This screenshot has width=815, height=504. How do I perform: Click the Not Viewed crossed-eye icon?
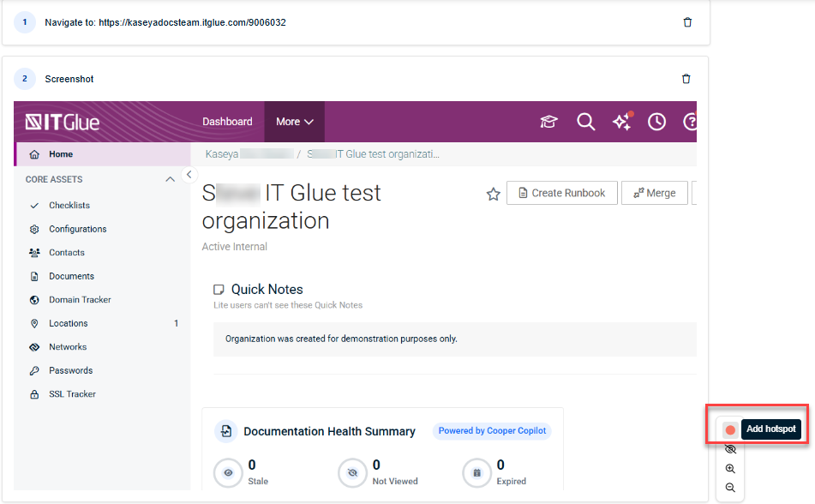click(352, 473)
